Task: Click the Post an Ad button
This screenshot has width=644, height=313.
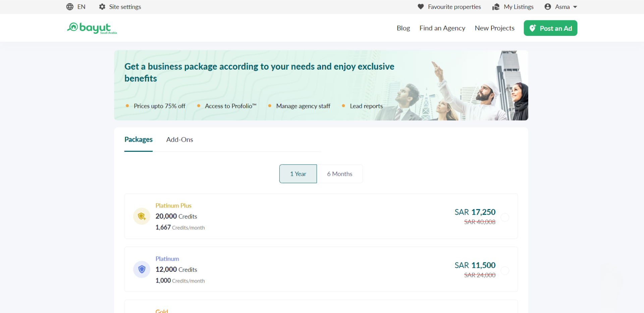Action: coord(550,28)
